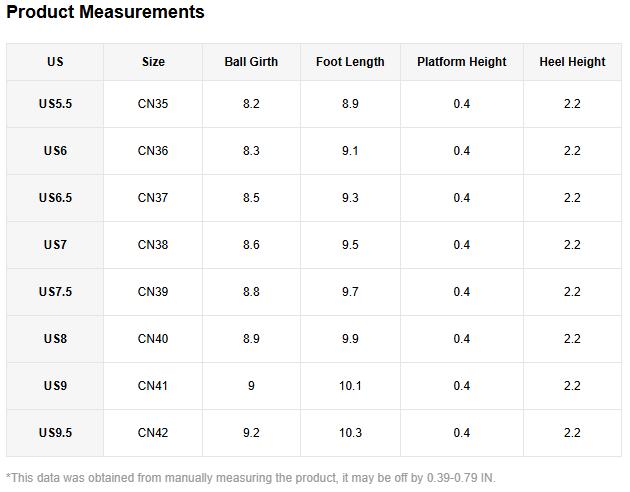The height and width of the screenshot is (492, 630).
Task: Click the Size column header
Action: click(153, 62)
